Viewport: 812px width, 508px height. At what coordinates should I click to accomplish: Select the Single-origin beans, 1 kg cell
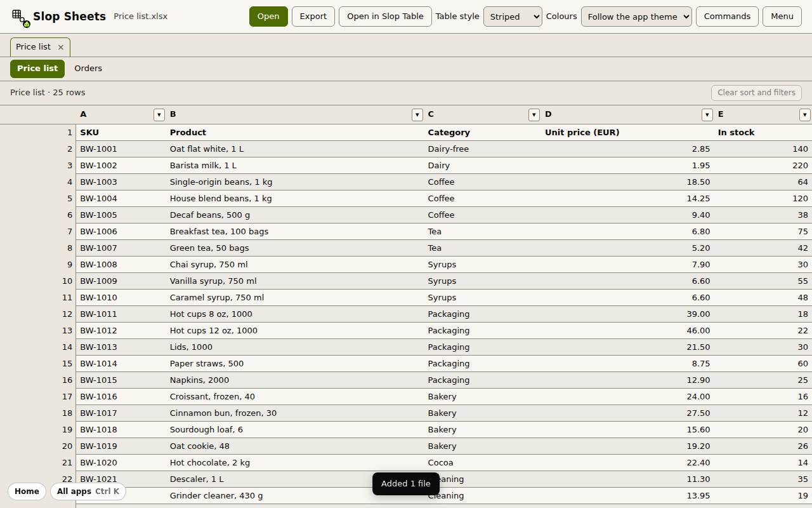pos(295,182)
